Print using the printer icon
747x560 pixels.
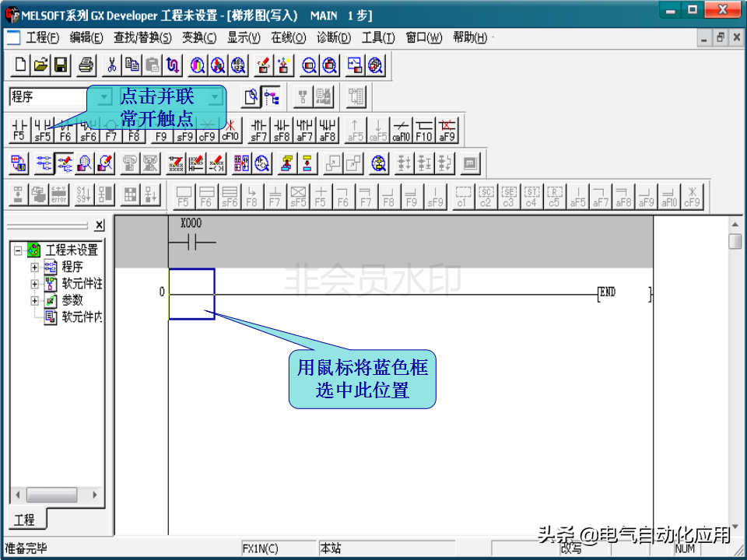click(x=86, y=65)
